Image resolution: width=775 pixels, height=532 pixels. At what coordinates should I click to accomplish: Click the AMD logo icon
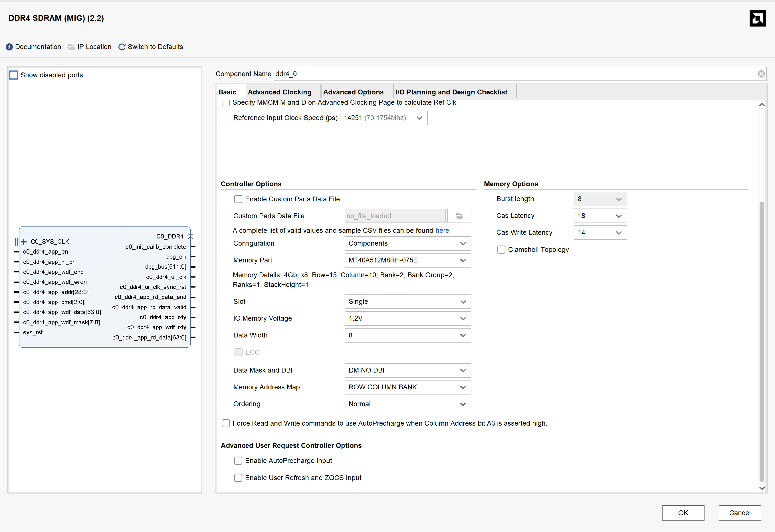point(757,18)
